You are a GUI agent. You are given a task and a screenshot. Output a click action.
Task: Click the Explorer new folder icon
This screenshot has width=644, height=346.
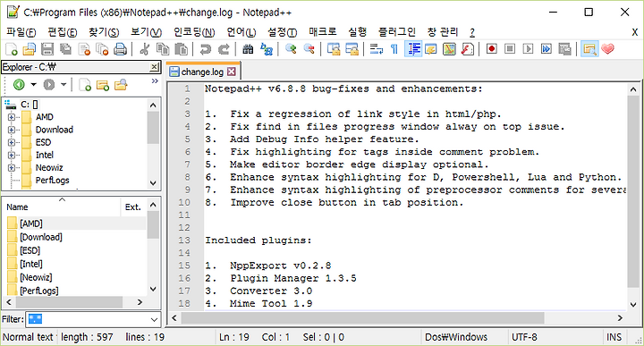[103, 85]
